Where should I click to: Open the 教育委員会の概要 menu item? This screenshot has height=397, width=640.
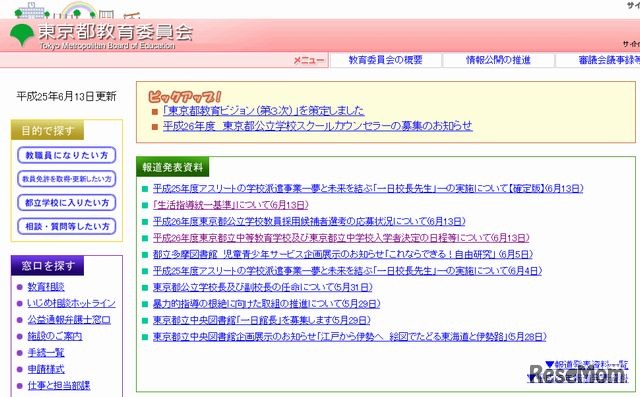(x=386, y=60)
